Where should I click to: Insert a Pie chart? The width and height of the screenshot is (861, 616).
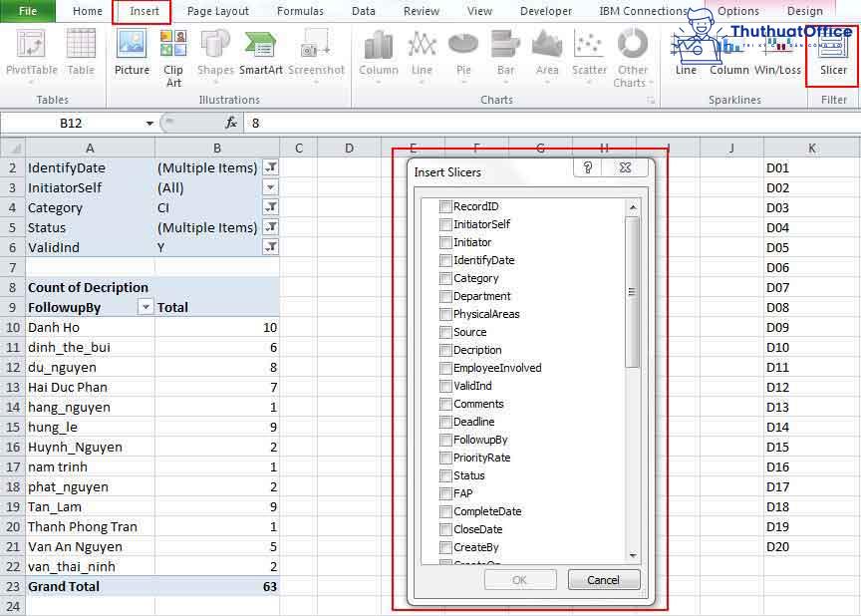click(x=462, y=55)
